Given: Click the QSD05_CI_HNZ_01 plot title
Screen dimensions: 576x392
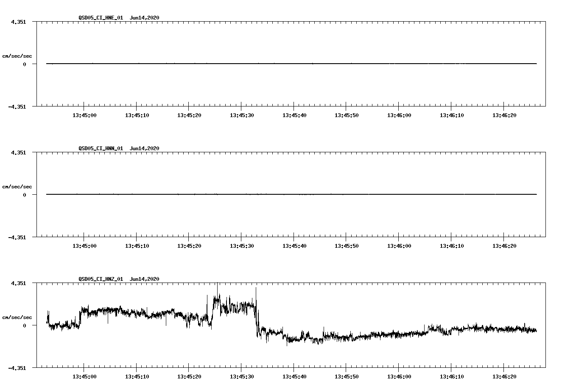Looking at the screenshot, I should [x=101, y=279].
